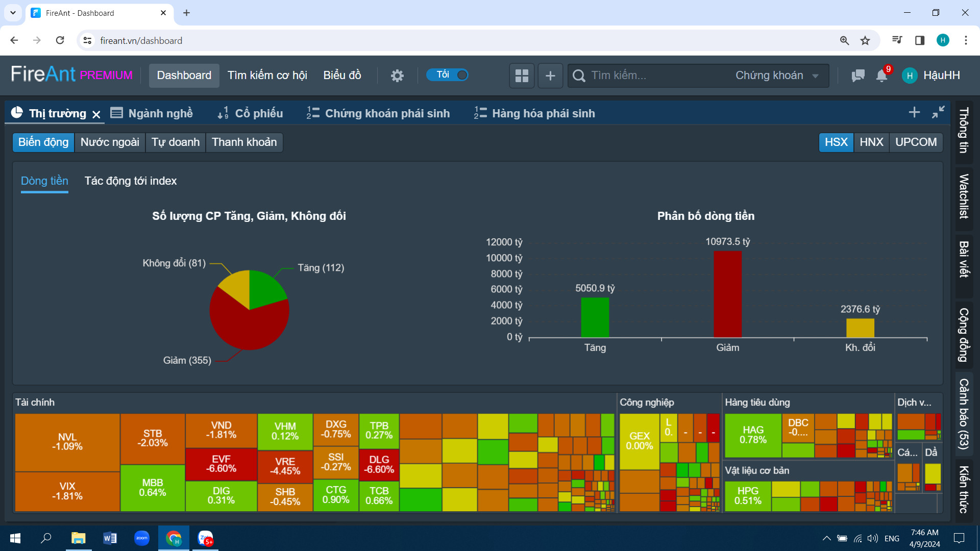The height and width of the screenshot is (551, 980).
Task: Click the red Giảm bar in the chart
Action: [727, 294]
